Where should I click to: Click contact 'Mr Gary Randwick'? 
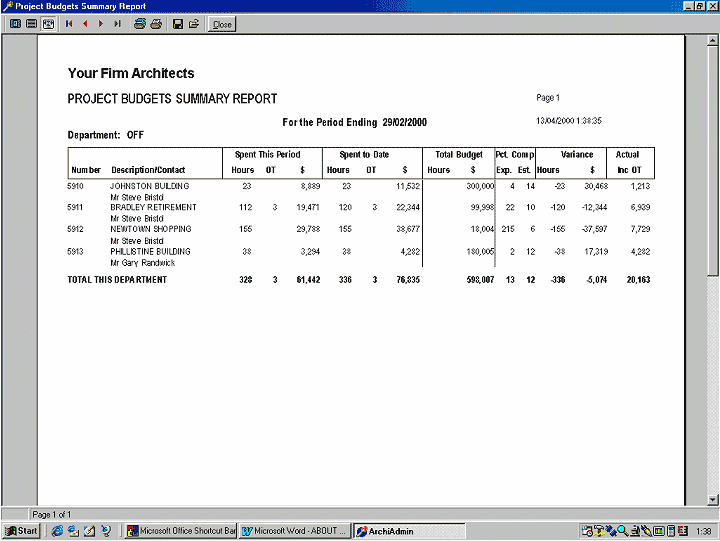(x=143, y=263)
